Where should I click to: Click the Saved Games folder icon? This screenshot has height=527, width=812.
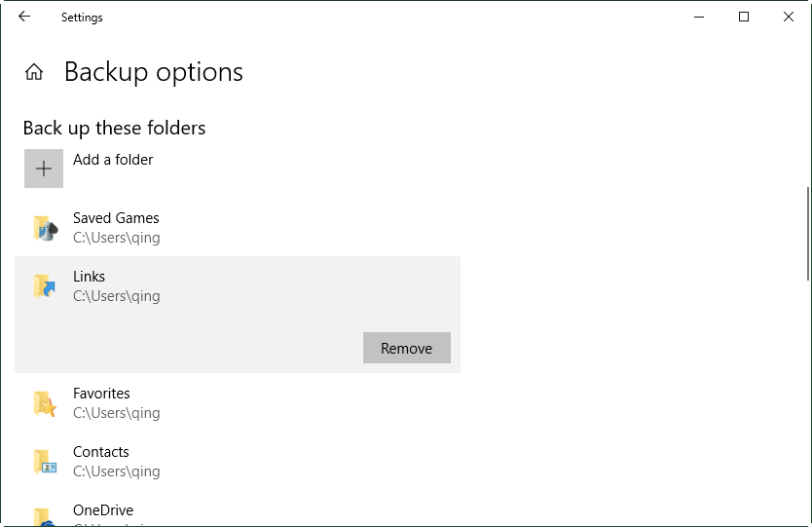44,228
